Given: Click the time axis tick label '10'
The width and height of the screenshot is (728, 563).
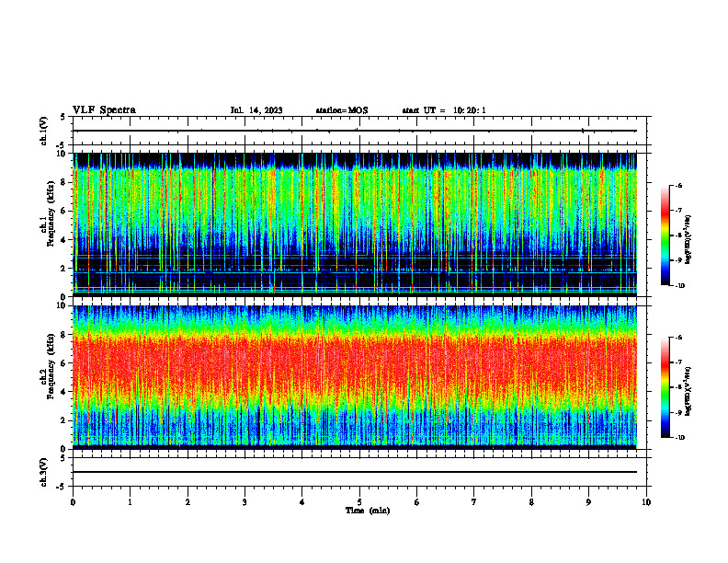Looking at the screenshot, I should [x=646, y=502].
